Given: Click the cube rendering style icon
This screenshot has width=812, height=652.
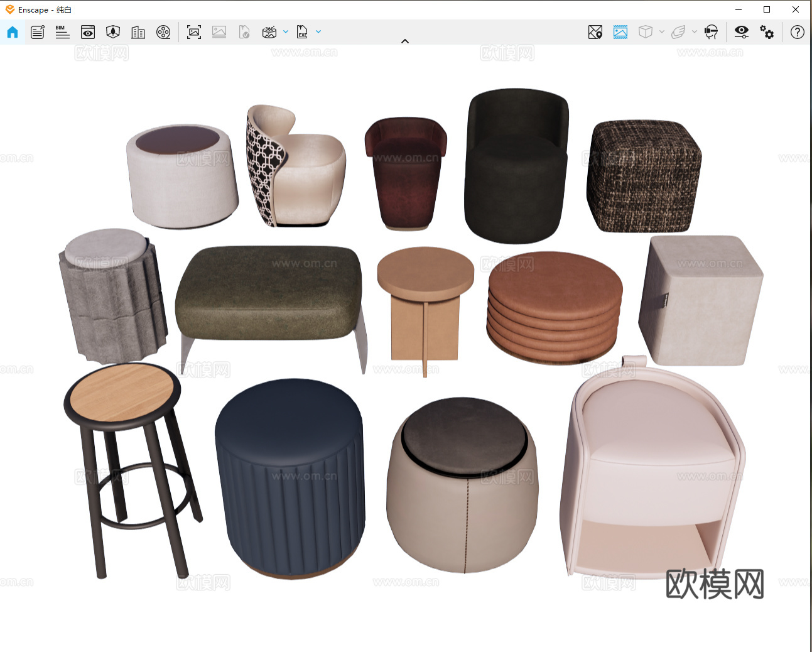Looking at the screenshot, I should click(x=646, y=32).
